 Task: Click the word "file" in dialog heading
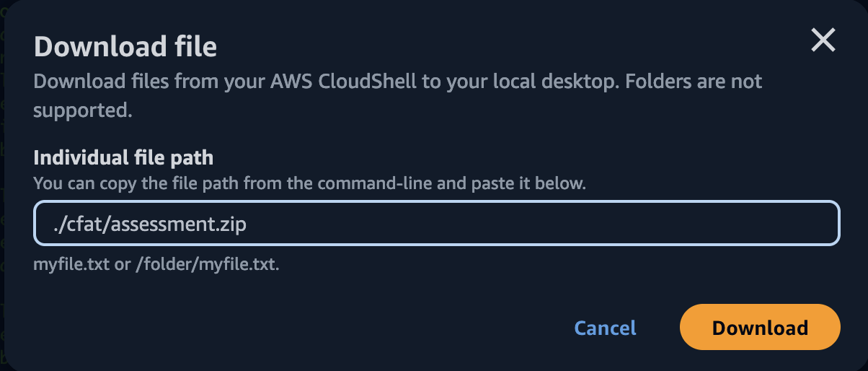coord(190,47)
